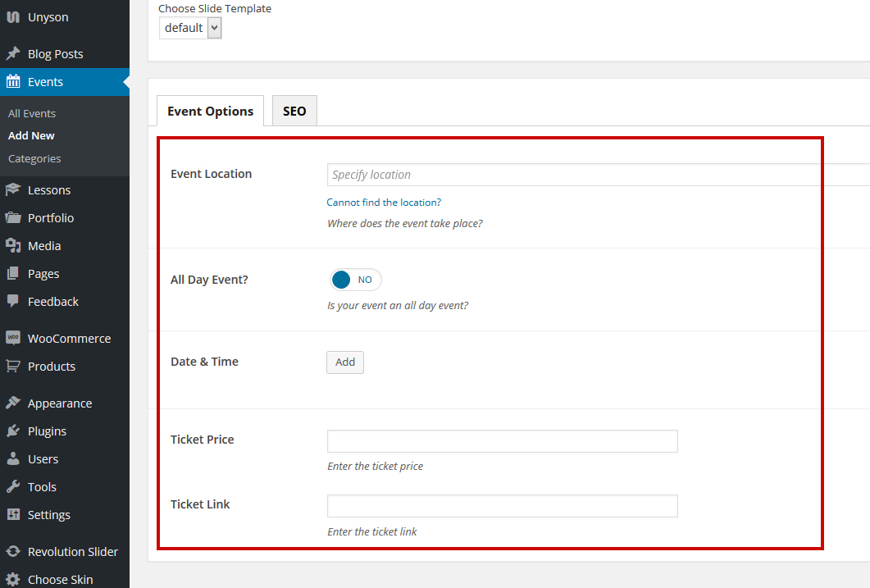Open the Feedback menu item

click(64, 301)
